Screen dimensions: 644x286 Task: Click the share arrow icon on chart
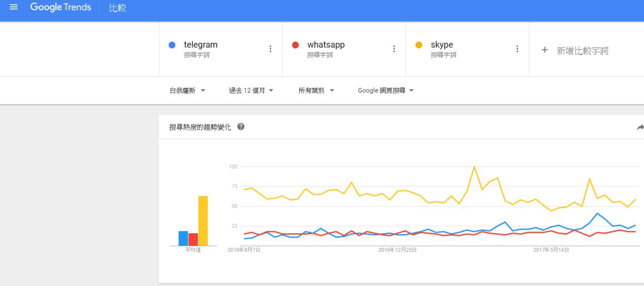pyautogui.click(x=640, y=128)
